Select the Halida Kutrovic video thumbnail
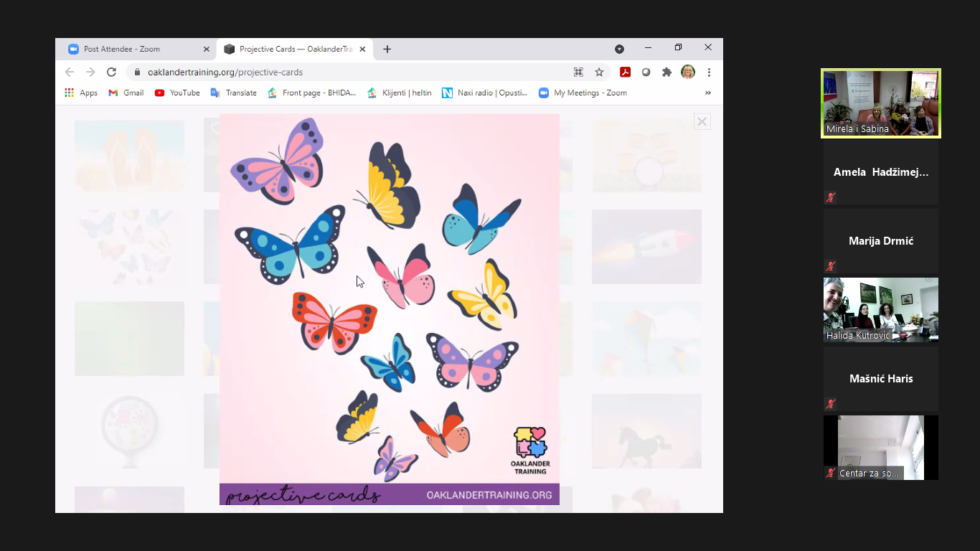The image size is (980, 551). [x=880, y=310]
